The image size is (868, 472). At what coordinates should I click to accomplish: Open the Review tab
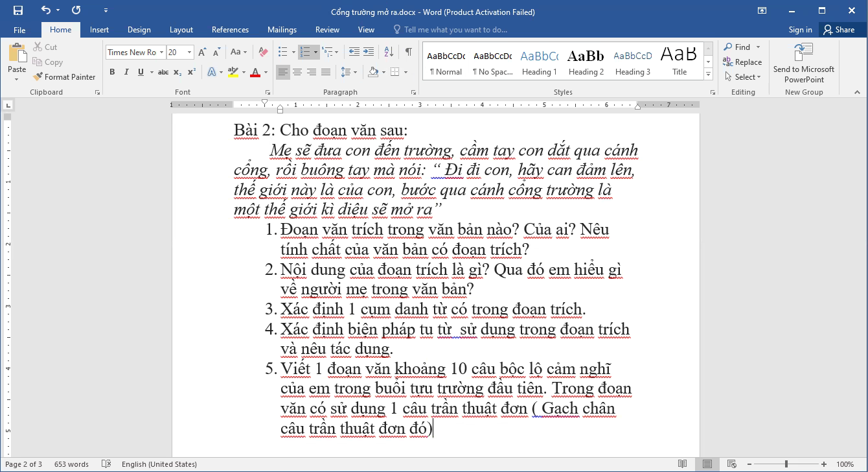[327, 30]
